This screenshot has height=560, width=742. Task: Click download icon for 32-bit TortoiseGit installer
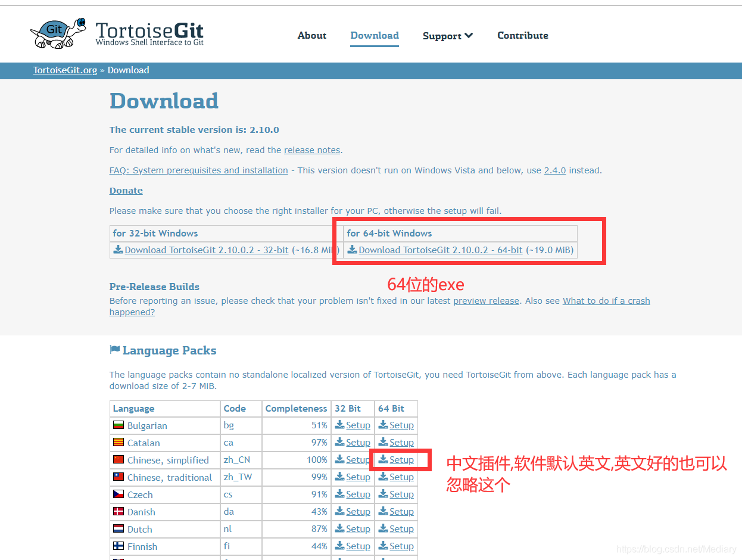[118, 250]
